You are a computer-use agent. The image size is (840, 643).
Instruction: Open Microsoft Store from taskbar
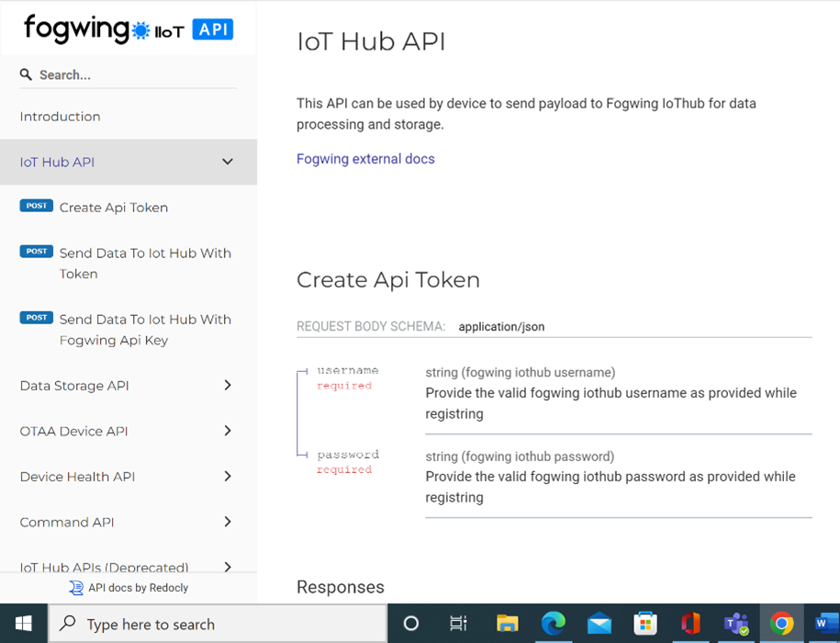pos(645,624)
